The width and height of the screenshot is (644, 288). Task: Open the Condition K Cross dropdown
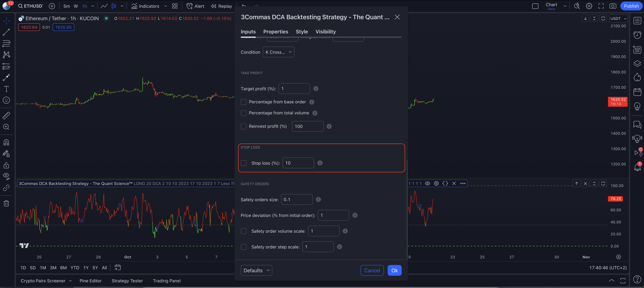tap(278, 52)
